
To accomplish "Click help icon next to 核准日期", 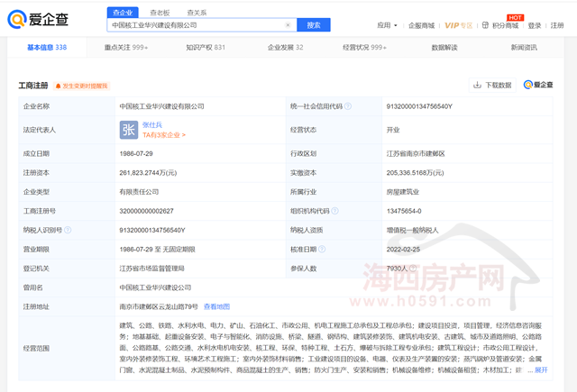I will 322,249.
